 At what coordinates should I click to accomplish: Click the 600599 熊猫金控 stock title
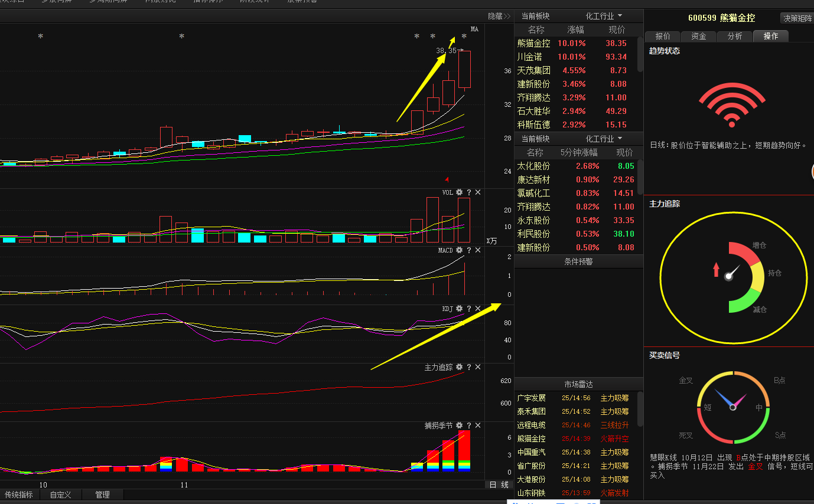[721, 18]
